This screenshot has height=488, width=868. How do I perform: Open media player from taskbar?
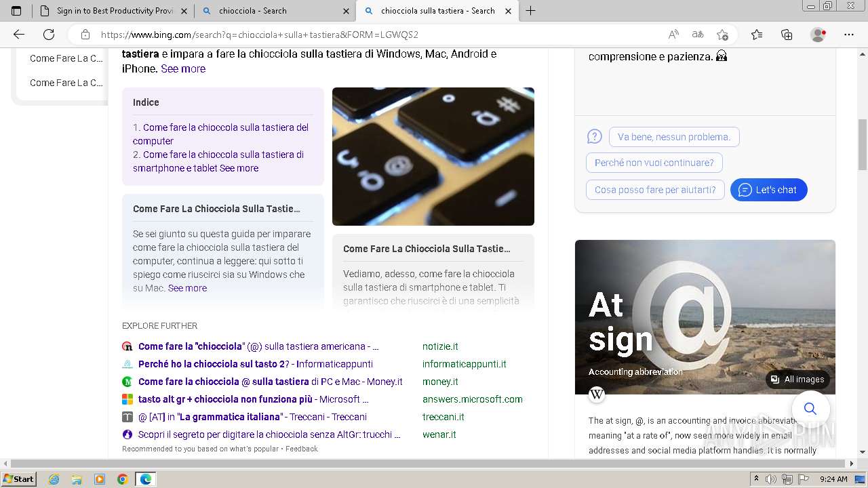coord(100,479)
